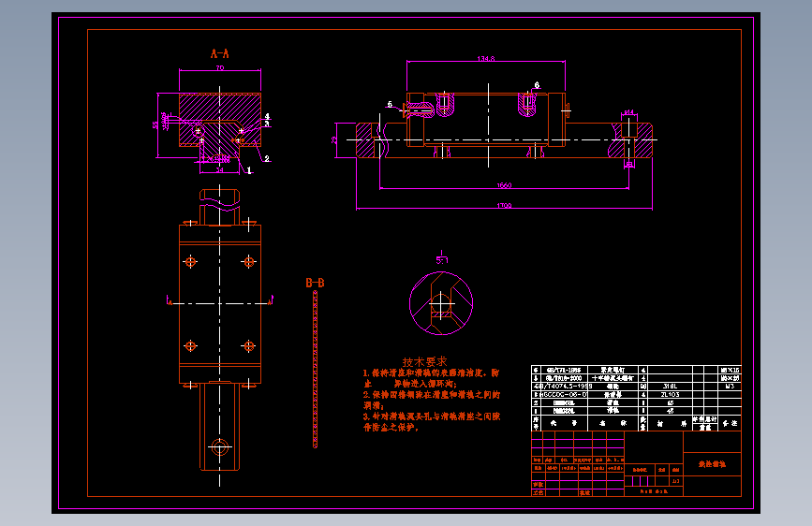Select the 1660 length dimension
The image size is (812, 526).
pos(504,185)
